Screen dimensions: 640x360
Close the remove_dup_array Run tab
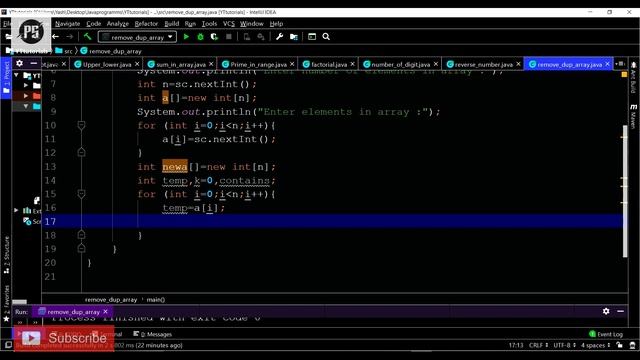coord(105,311)
